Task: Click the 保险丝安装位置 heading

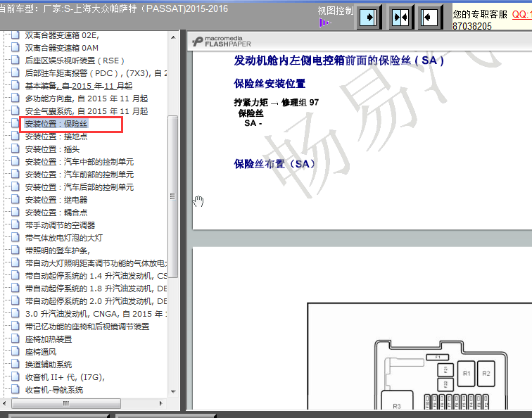Action: click(270, 84)
